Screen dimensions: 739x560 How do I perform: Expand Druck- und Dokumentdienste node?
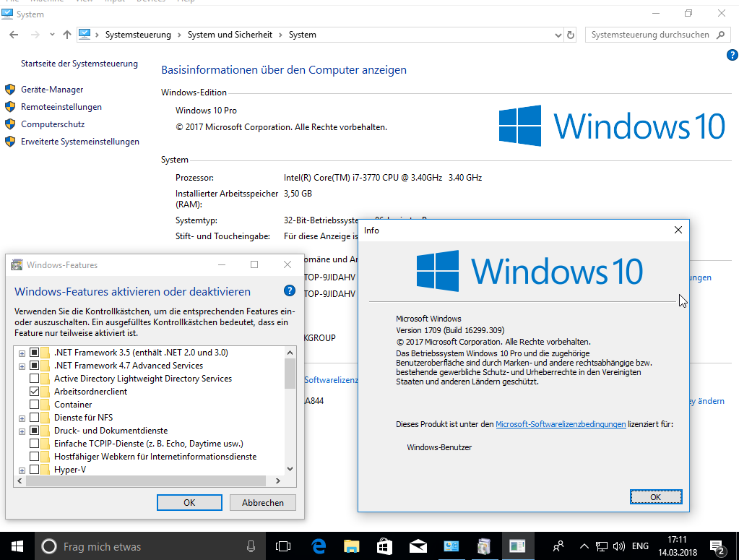click(x=22, y=431)
